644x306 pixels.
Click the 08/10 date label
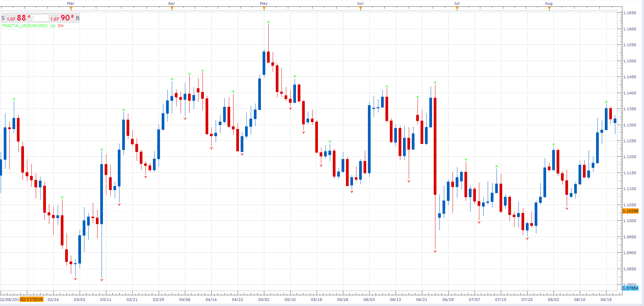pos(580,300)
